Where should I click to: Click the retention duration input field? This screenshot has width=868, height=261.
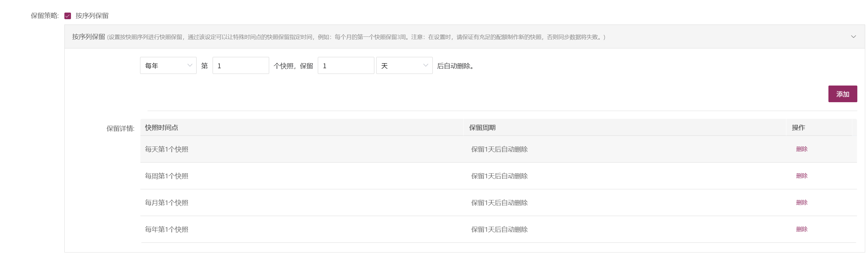tap(346, 65)
